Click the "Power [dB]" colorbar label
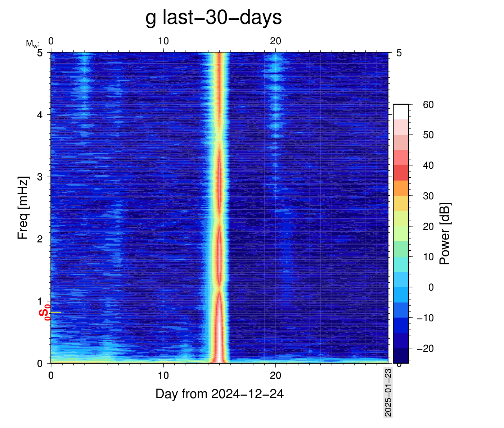 pos(445,234)
